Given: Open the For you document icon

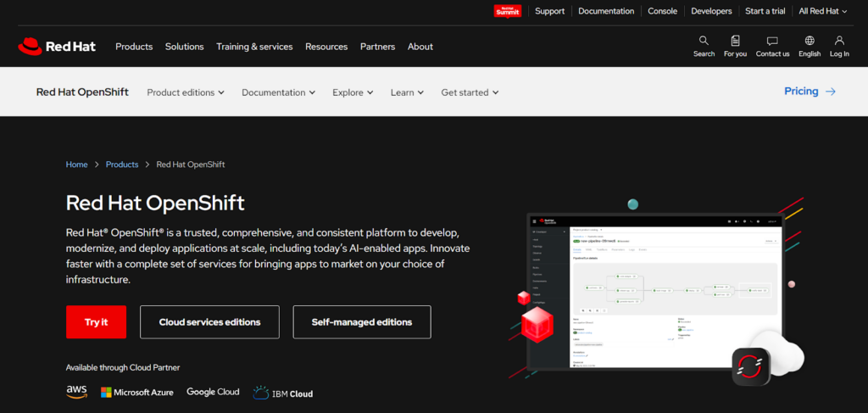Looking at the screenshot, I should (x=735, y=41).
